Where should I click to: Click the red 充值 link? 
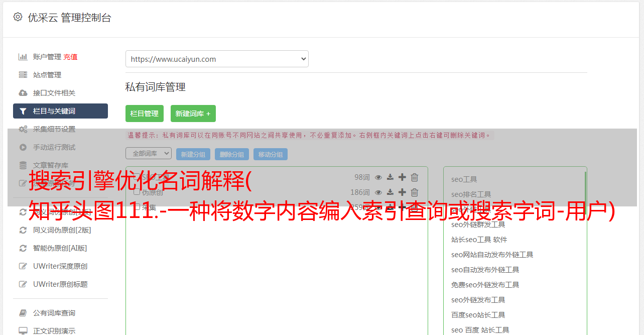click(70, 57)
